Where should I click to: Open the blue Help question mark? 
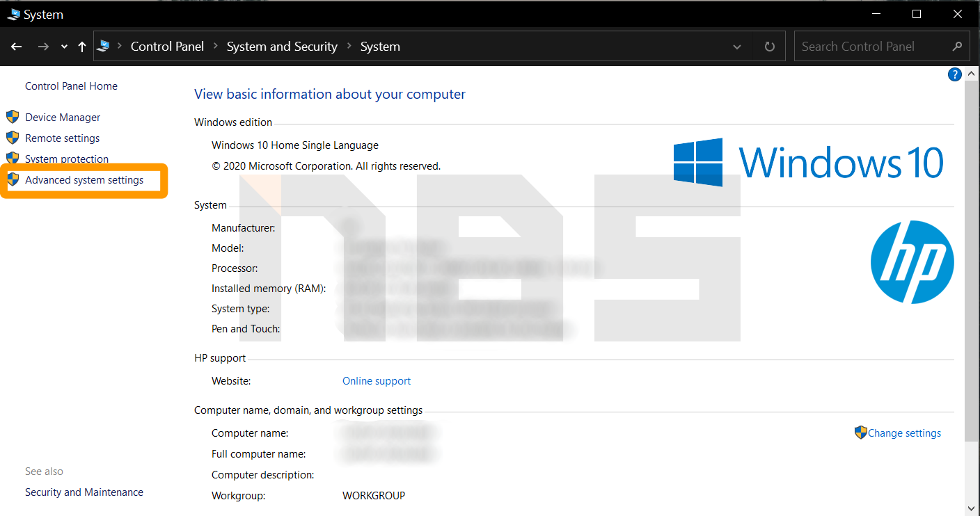tap(955, 74)
